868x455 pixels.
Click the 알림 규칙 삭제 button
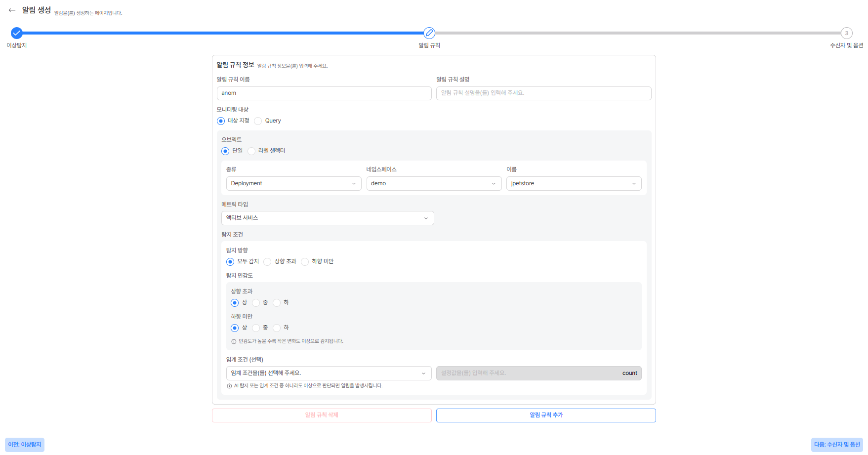pyautogui.click(x=322, y=415)
